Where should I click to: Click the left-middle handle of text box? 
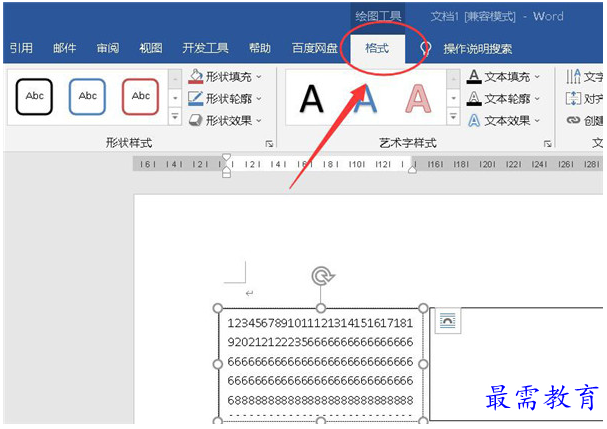pyautogui.click(x=218, y=364)
